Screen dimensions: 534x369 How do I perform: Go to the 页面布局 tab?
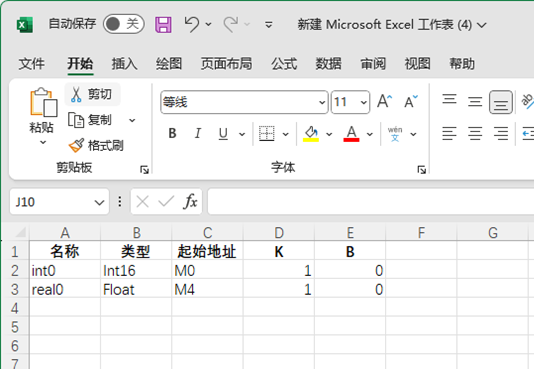tap(226, 64)
